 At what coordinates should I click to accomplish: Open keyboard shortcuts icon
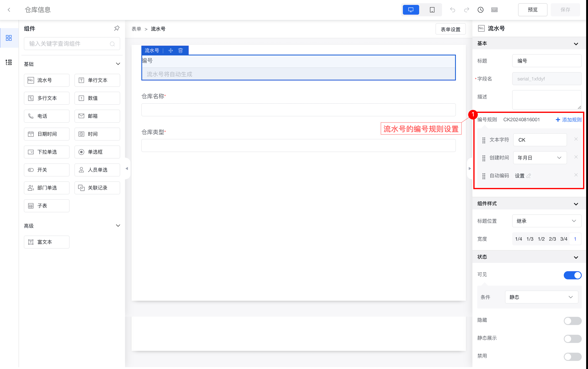click(494, 10)
